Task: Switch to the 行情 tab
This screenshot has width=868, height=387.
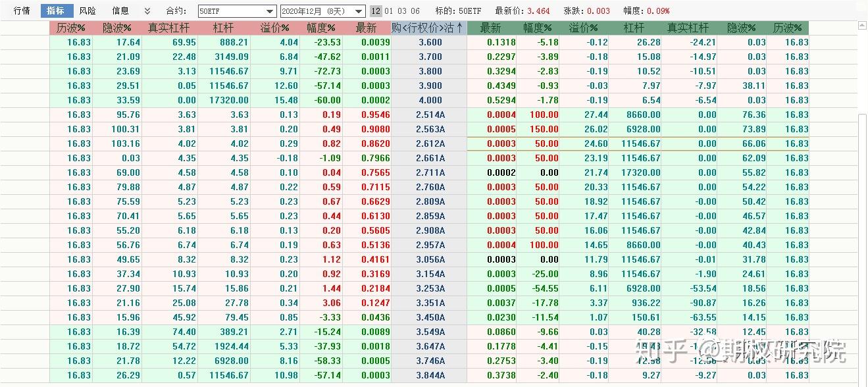Action: pyautogui.click(x=21, y=11)
